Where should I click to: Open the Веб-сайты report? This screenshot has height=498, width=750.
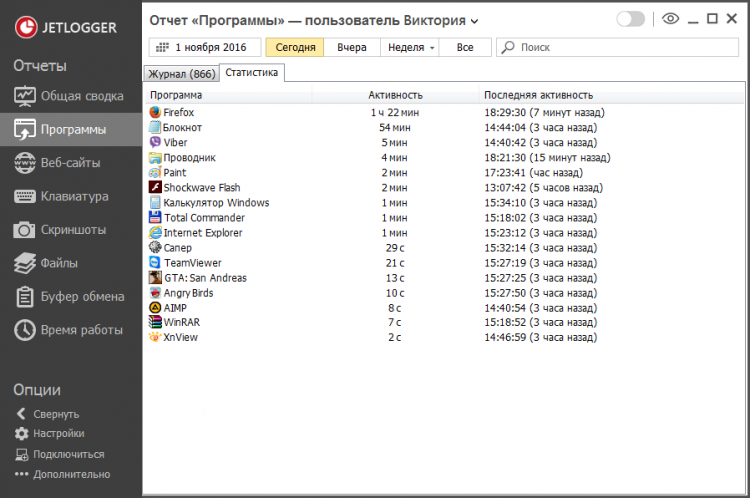pyautogui.click(x=71, y=163)
